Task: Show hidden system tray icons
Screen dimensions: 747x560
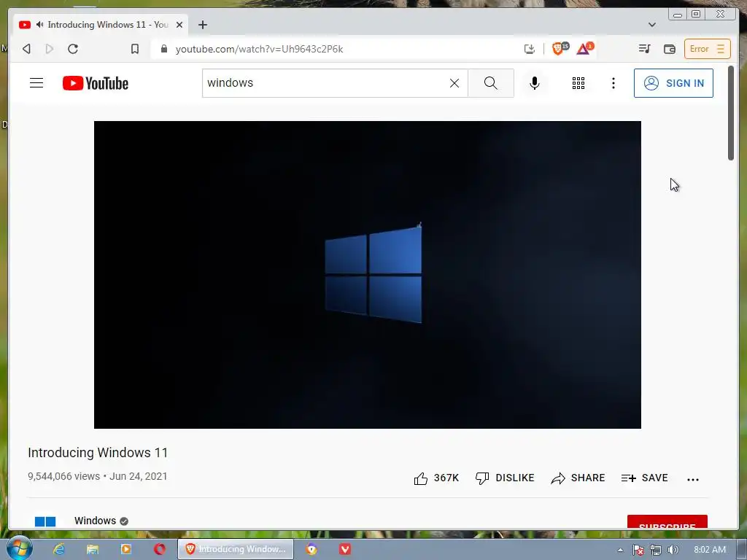Action: 620,550
